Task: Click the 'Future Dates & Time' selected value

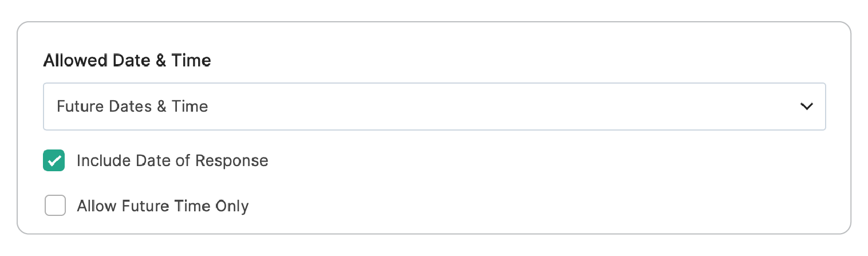Action: click(x=132, y=107)
